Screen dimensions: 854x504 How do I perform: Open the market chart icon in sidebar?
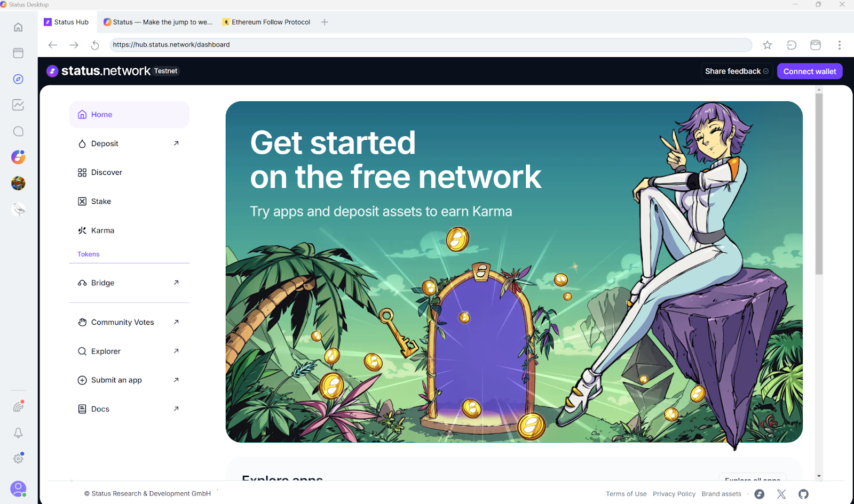(x=18, y=105)
